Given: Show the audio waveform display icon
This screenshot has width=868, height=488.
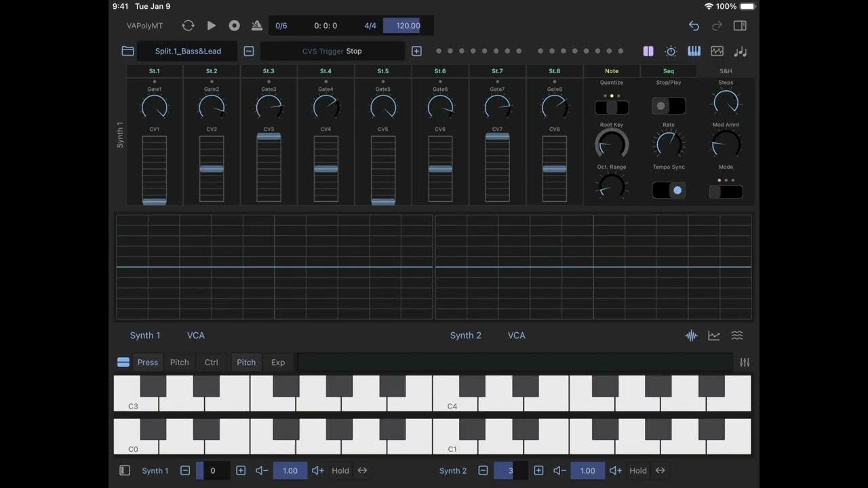Looking at the screenshot, I should 691,335.
